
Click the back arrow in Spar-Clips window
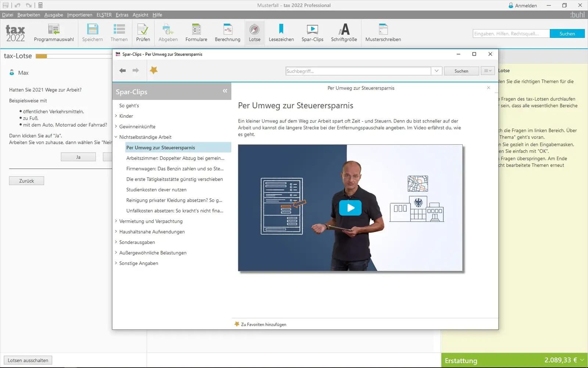tap(122, 70)
